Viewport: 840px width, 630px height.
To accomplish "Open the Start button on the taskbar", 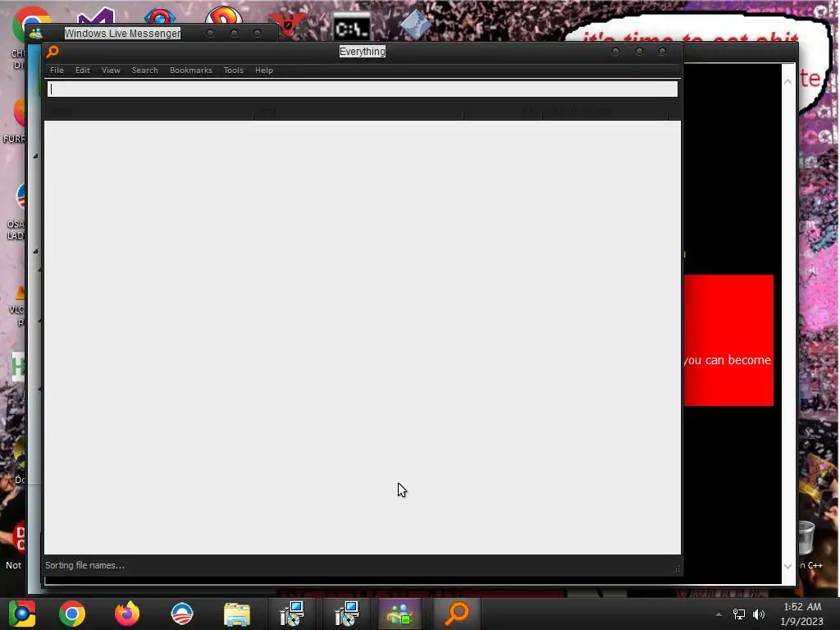I will tap(22, 614).
